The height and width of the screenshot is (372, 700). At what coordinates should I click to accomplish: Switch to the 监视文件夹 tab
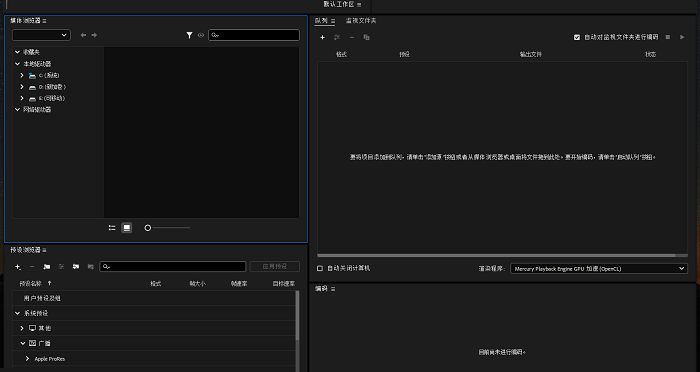(361, 21)
